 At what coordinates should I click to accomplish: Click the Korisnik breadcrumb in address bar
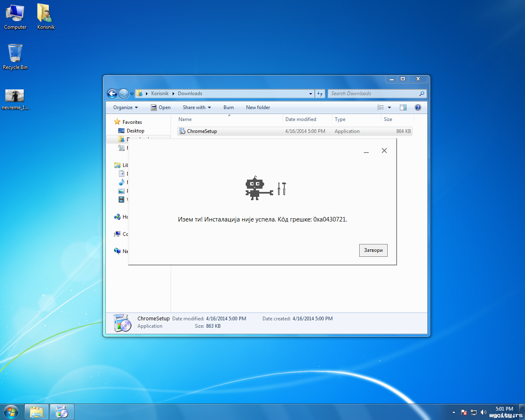click(x=160, y=94)
